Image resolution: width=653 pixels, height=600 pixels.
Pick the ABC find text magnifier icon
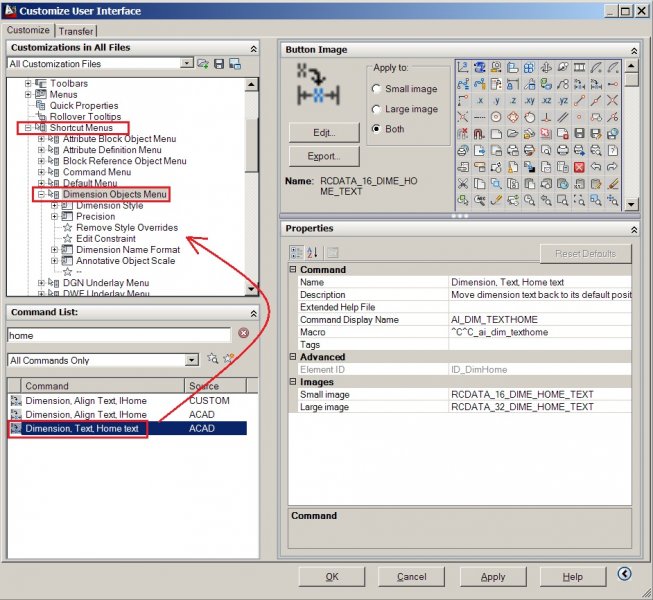(x=479, y=200)
